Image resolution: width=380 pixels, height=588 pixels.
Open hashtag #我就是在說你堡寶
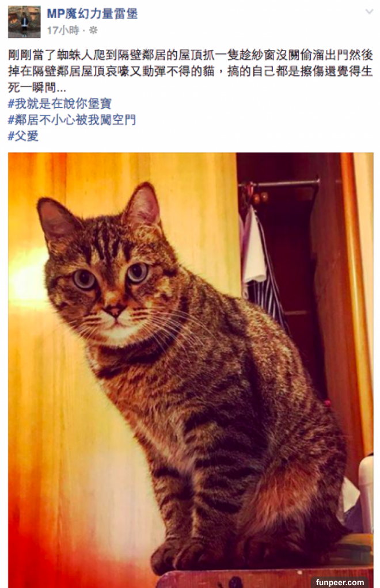tap(60, 104)
